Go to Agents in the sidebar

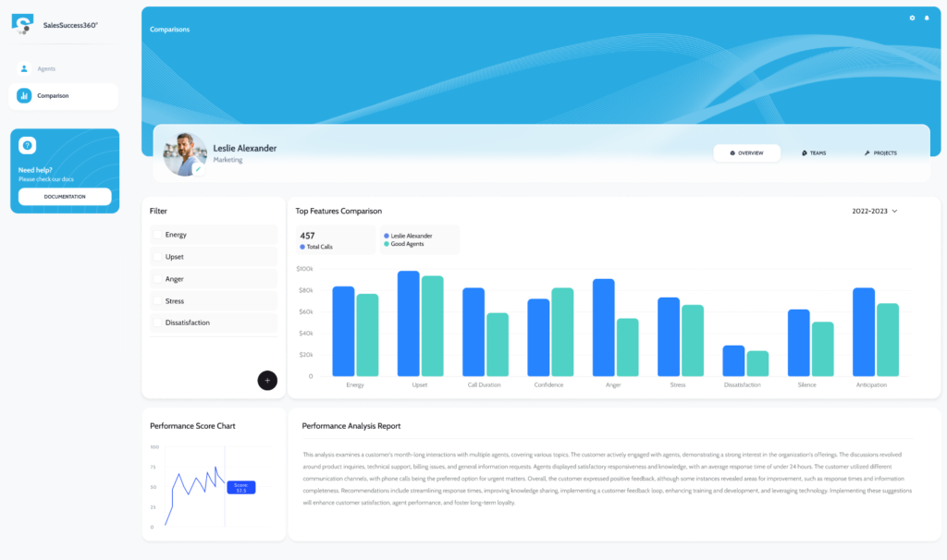pyautogui.click(x=46, y=69)
